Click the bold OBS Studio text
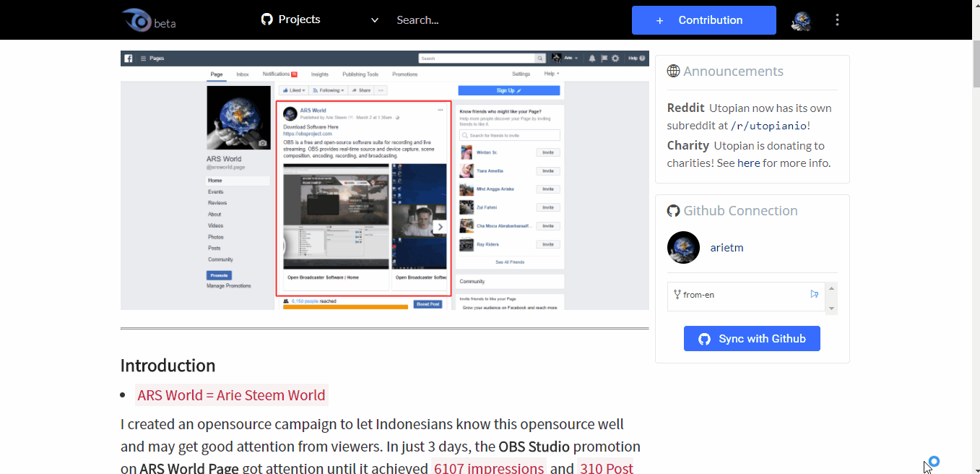The height and width of the screenshot is (474, 980). click(x=534, y=447)
